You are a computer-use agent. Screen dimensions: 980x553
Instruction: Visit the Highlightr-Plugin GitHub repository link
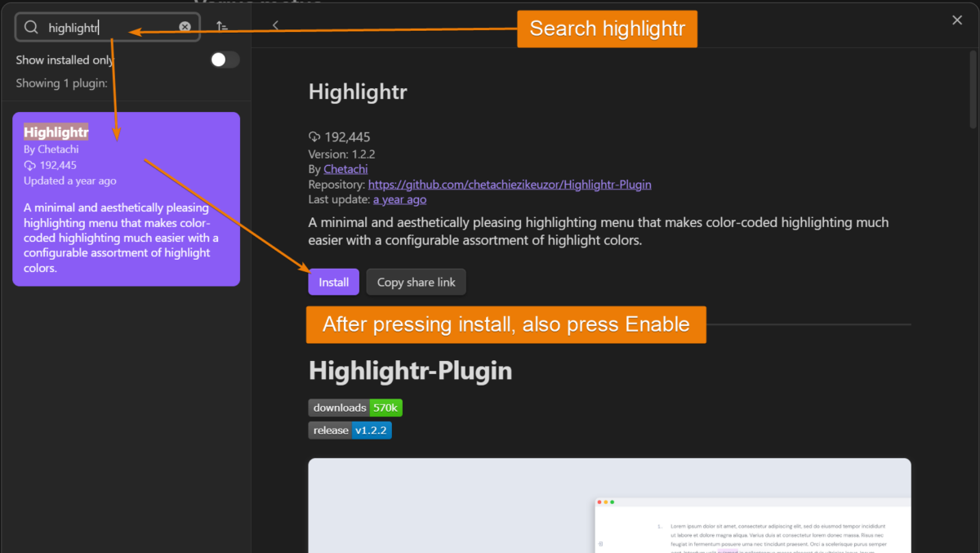coord(510,184)
